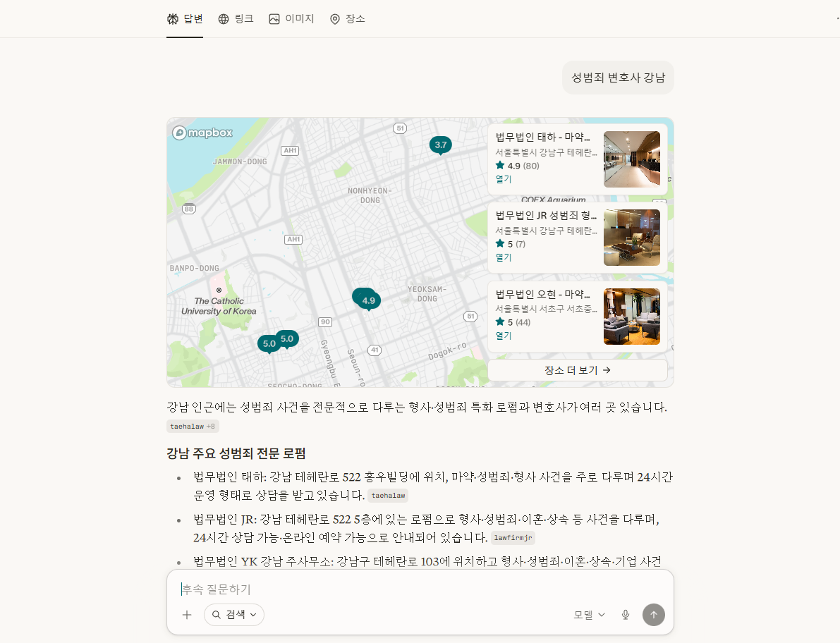The image size is (840, 643).
Task: Click the 강남 주요 성범죄 전문 로펌 heading
Action: coord(236,453)
